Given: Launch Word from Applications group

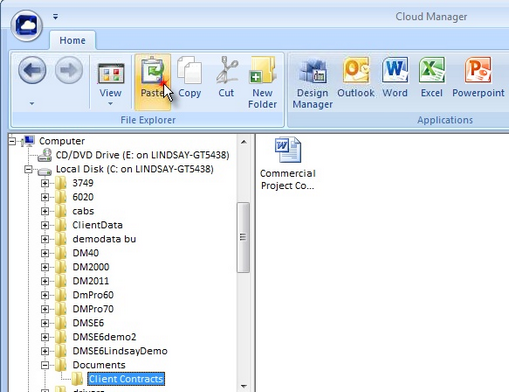Looking at the screenshot, I should pos(395,77).
